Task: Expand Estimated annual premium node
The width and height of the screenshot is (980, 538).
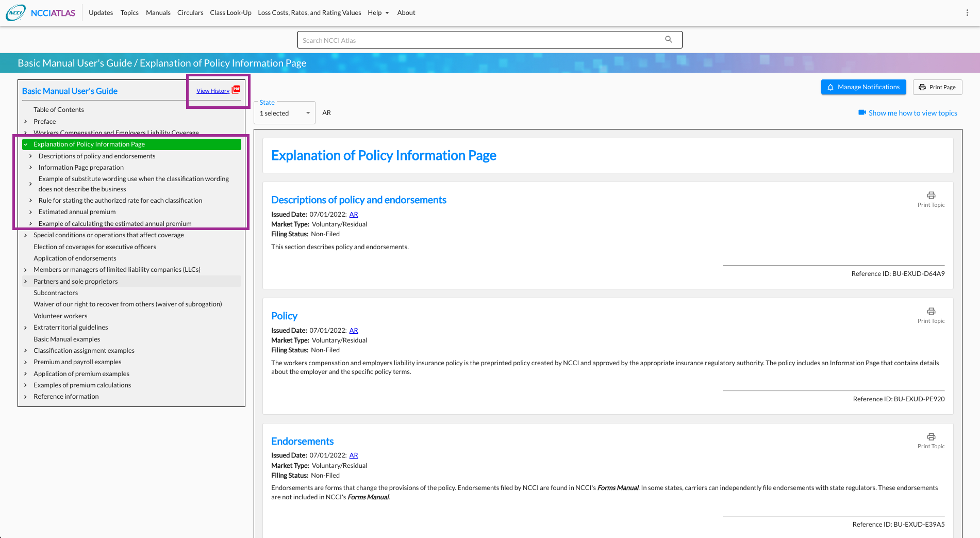Action: 31,212
